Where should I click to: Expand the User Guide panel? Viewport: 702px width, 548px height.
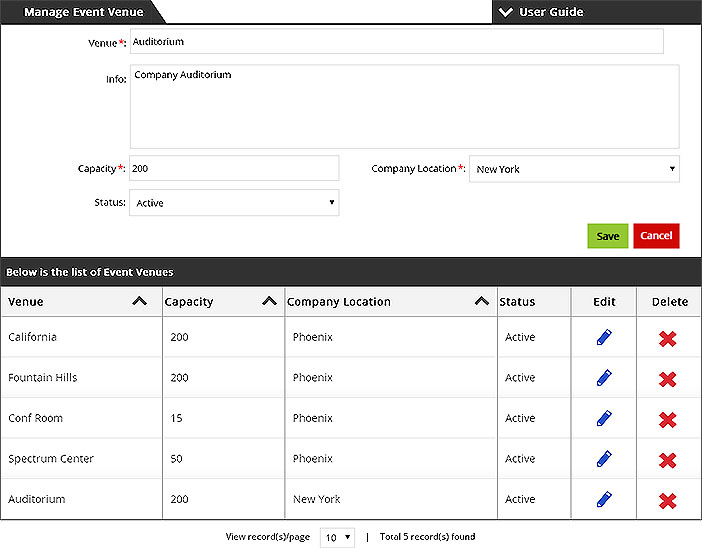click(541, 12)
